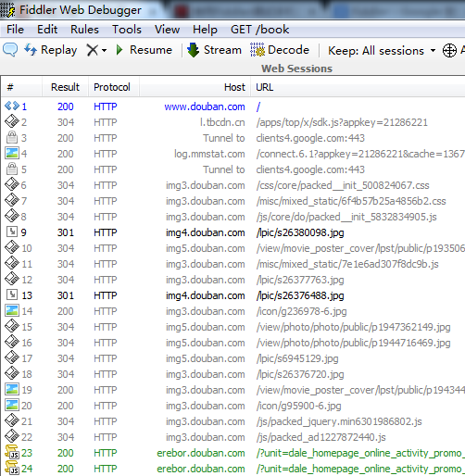Select session 18 cached response icon
This screenshot has height=476, width=465.
point(12,374)
